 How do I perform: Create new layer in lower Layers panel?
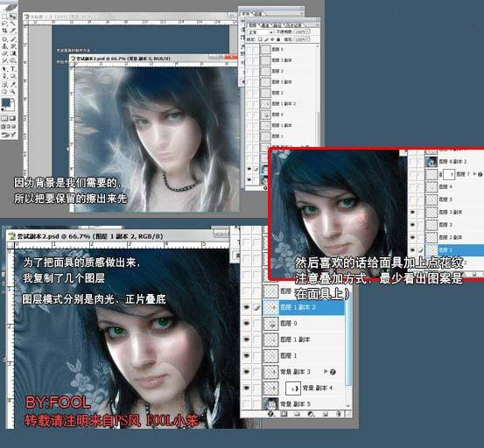(325, 414)
